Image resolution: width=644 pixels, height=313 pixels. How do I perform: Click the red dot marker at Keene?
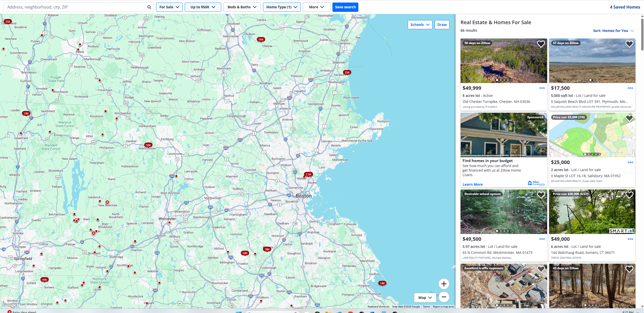(78, 50)
